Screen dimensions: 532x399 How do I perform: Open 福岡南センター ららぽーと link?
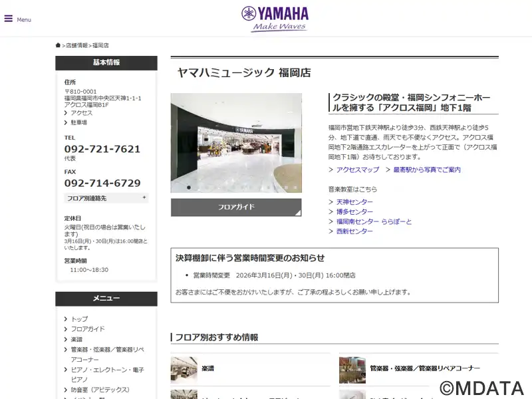tap(374, 222)
